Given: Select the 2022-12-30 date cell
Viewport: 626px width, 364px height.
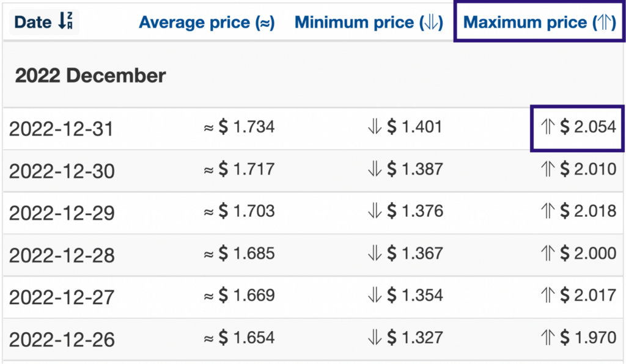Looking at the screenshot, I should click(62, 172).
